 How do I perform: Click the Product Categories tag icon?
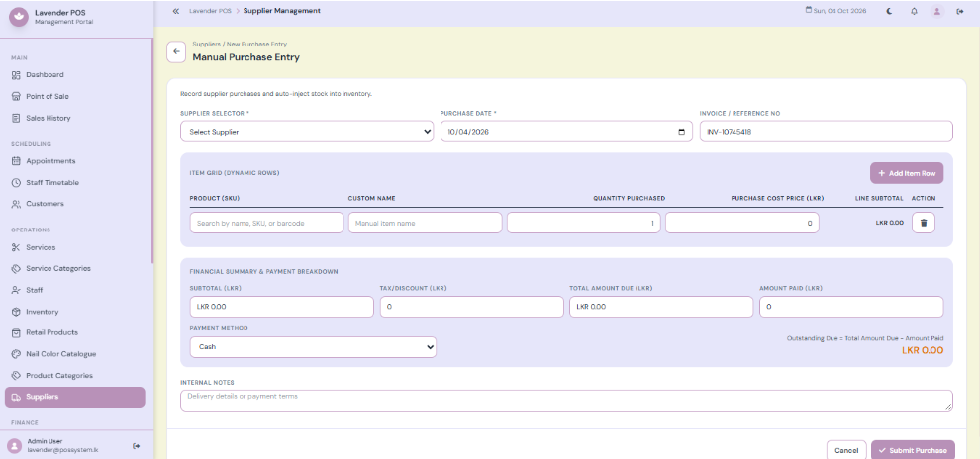[16, 375]
